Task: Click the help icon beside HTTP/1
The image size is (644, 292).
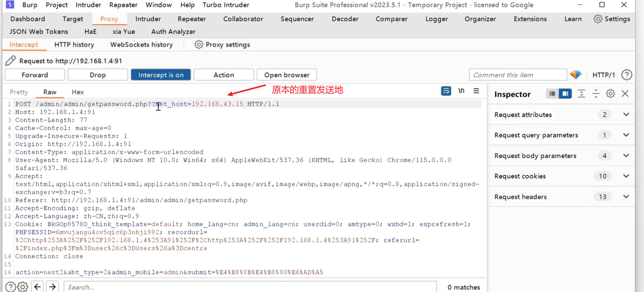Action: coord(627,75)
